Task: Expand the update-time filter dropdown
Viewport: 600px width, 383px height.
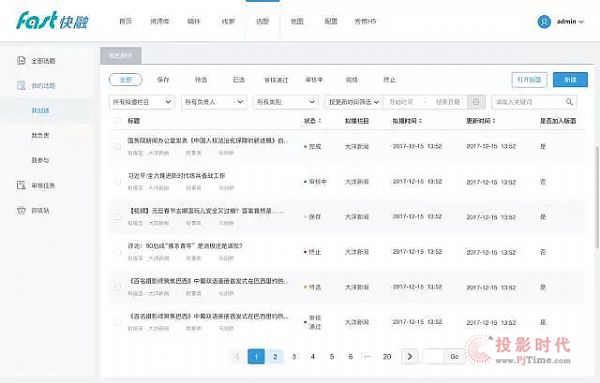Action: [x=354, y=102]
